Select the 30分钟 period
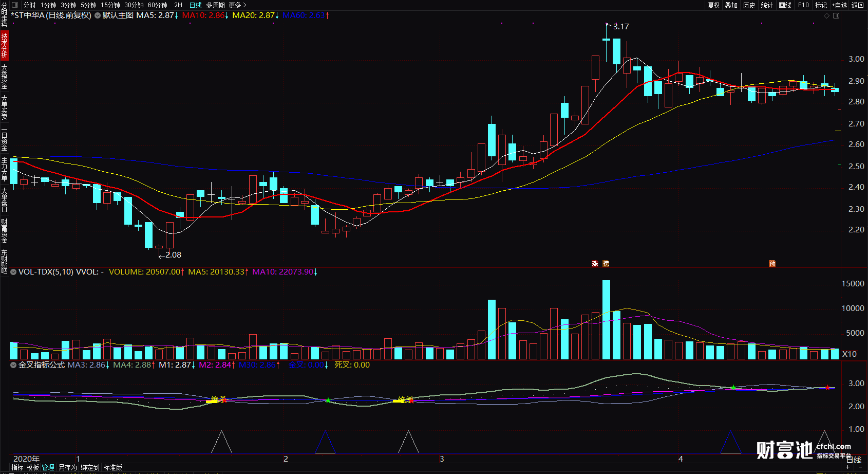Image resolution: width=868 pixels, height=474 pixels. click(134, 5)
